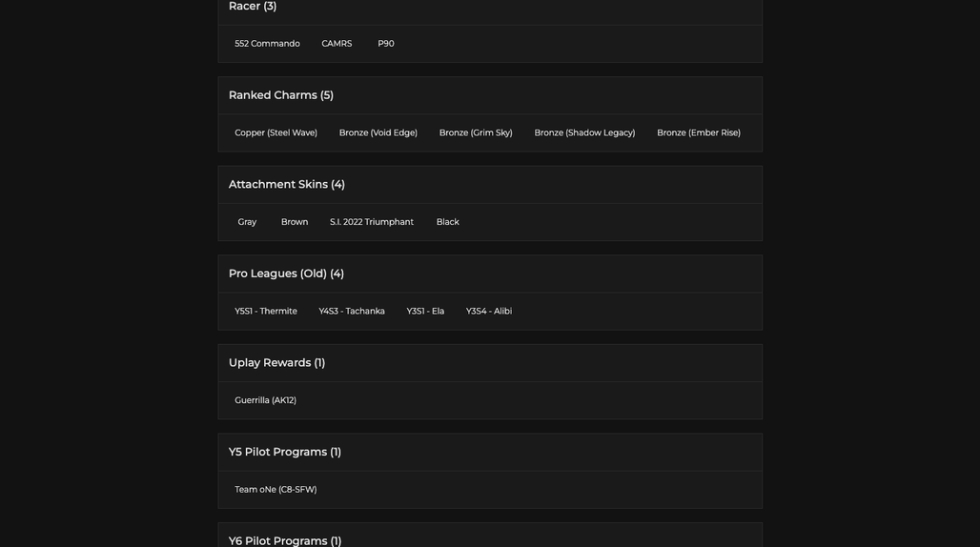Choose the P90 racer entry

tap(386, 44)
